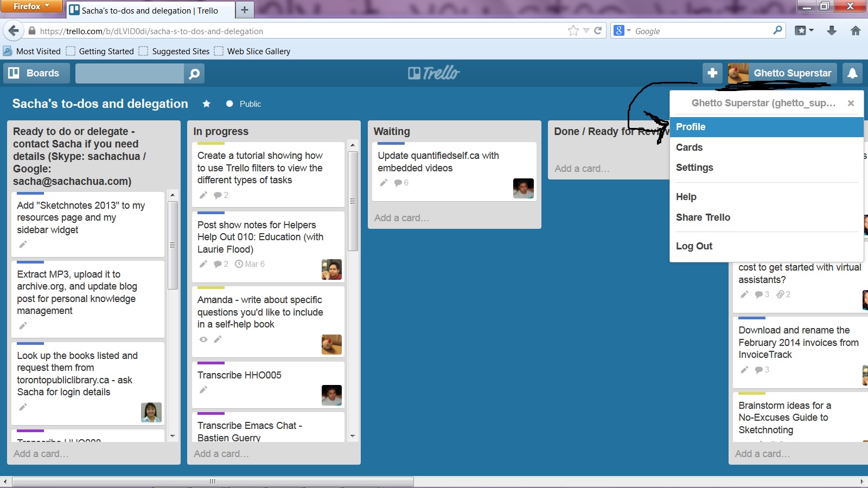Click the search magnifier in the Google box
Screen dimensions: 868x488
click(x=777, y=30)
